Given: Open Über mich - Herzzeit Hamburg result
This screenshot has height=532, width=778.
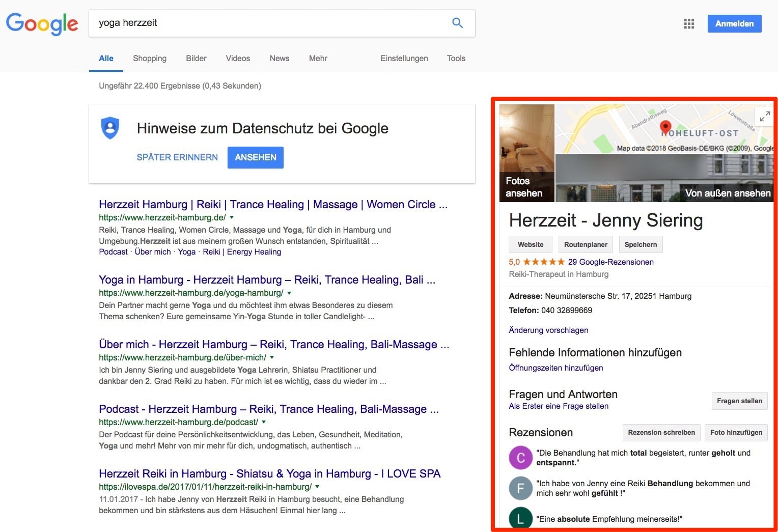Looking at the screenshot, I should click(x=274, y=344).
